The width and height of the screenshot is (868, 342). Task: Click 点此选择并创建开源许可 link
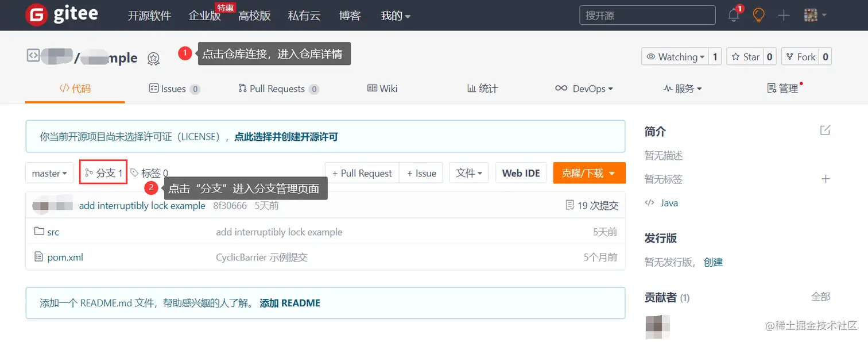click(286, 137)
